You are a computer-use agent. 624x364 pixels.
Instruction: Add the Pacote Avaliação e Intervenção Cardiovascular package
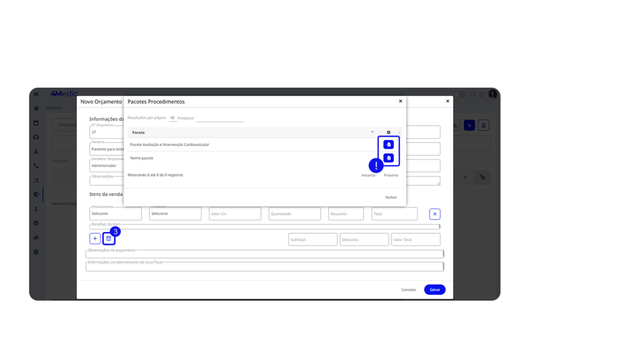389,144
